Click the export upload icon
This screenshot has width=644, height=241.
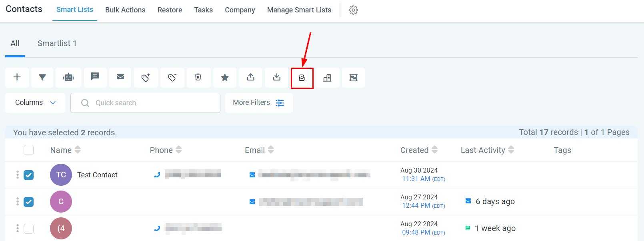click(251, 77)
